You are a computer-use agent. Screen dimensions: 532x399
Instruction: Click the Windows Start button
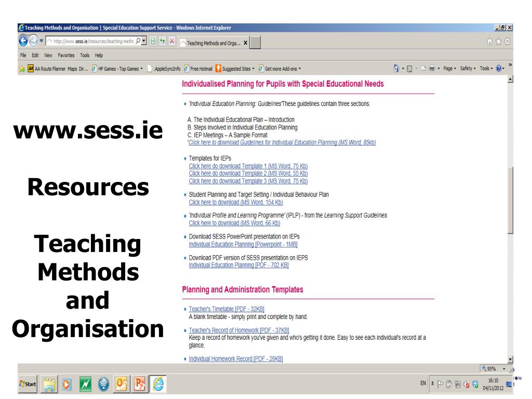point(28,384)
